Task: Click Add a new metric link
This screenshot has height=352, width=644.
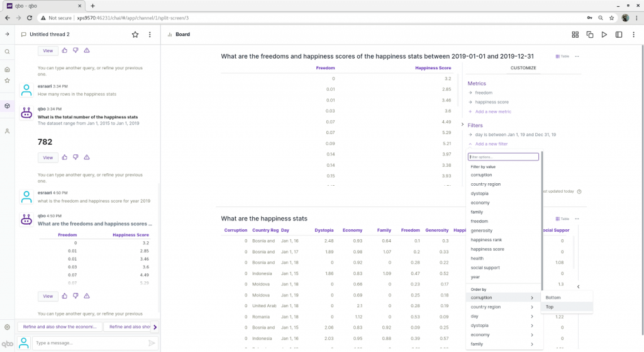Action: (x=493, y=111)
